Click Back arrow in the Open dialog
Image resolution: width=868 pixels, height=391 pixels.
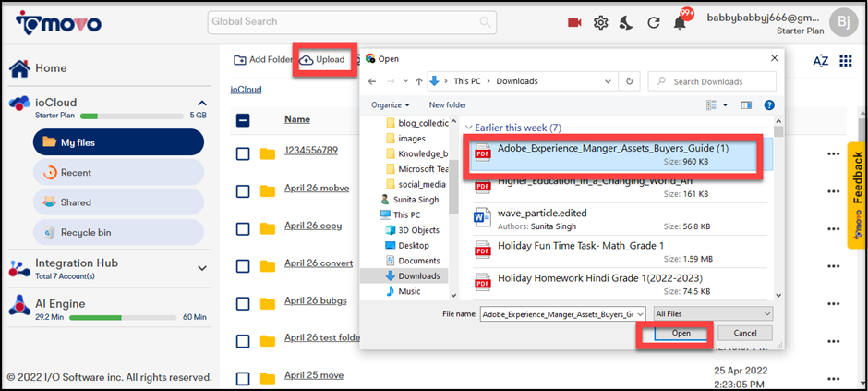coord(372,81)
